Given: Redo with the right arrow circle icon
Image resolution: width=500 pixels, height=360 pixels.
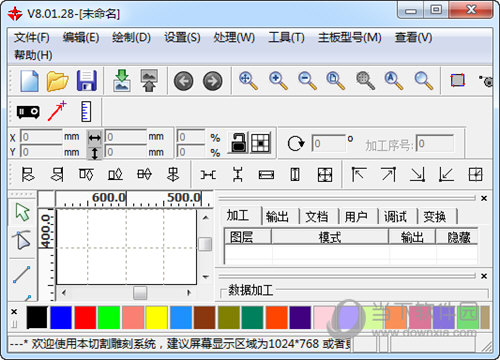Looking at the screenshot, I should coord(213,81).
